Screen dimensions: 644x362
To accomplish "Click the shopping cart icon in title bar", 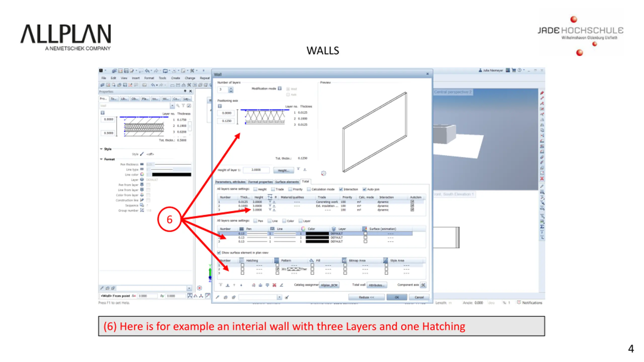I will click(x=514, y=70).
